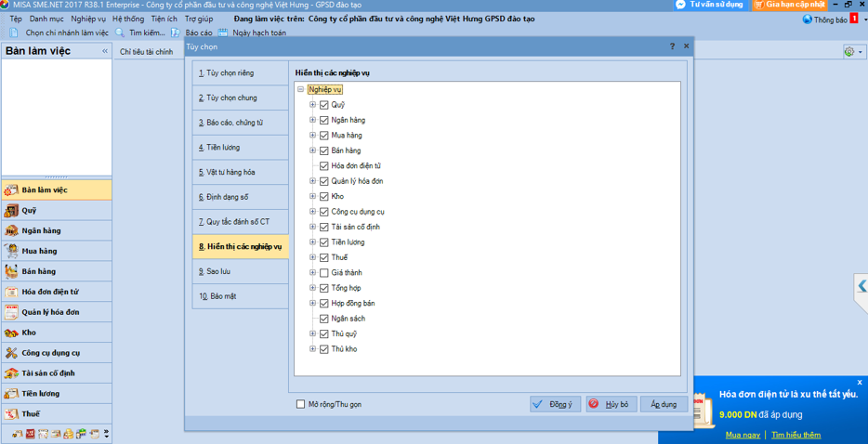Image resolution: width=868 pixels, height=444 pixels.
Task: Click the Quỹ icon in left sidebar
Action: [x=11, y=211]
